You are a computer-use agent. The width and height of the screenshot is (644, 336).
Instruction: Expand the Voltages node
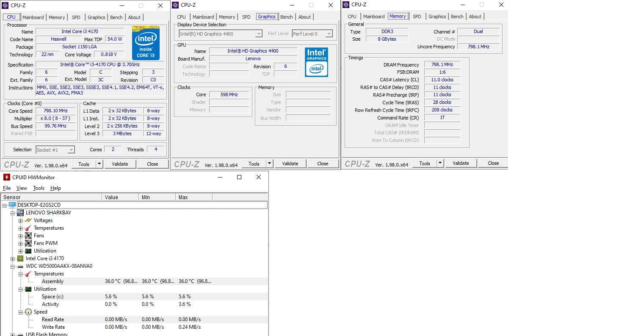20,220
